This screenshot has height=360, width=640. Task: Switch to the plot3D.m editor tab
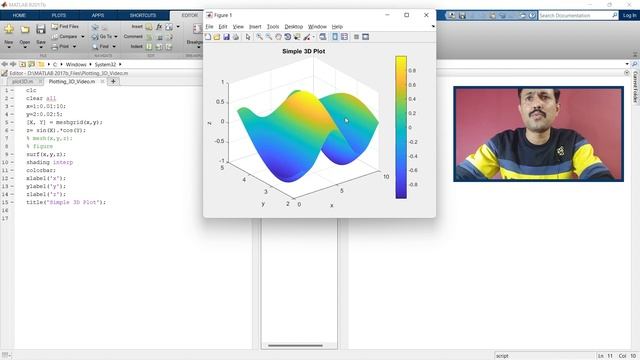click(x=23, y=82)
